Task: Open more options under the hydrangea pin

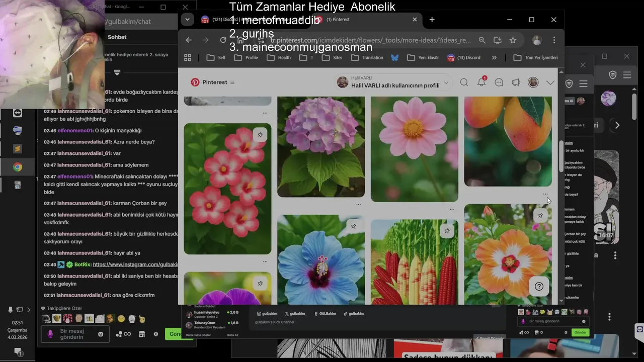Action: coord(358,205)
